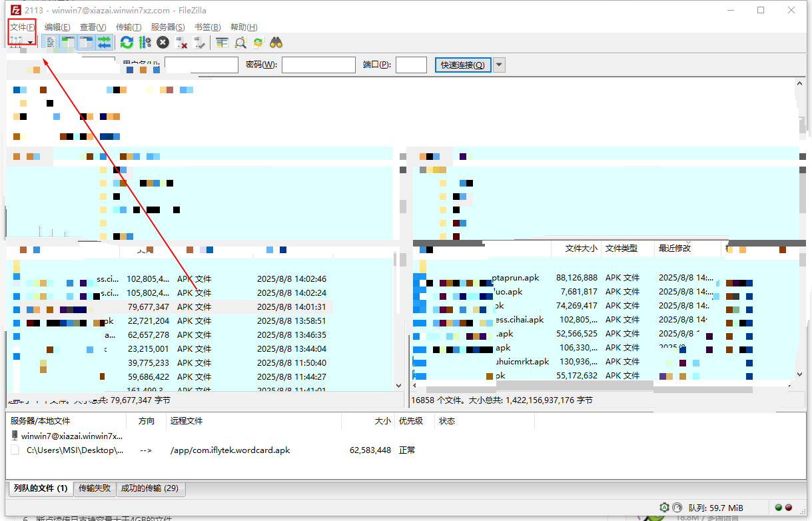Open the Quickconnect history dropdown

[498, 64]
